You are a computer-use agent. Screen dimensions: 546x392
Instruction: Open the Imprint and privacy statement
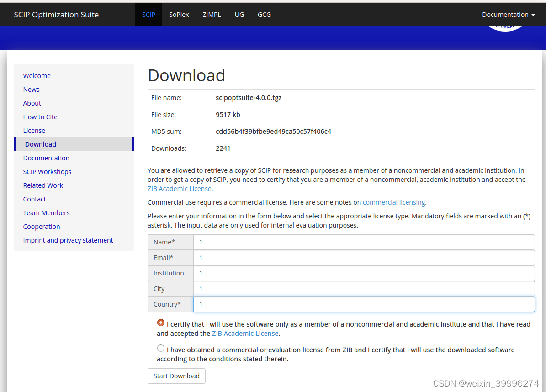(x=68, y=240)
